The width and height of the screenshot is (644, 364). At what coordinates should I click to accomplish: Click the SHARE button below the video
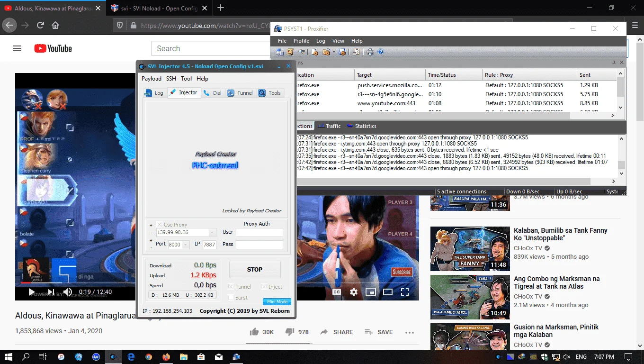pos(337,332)
